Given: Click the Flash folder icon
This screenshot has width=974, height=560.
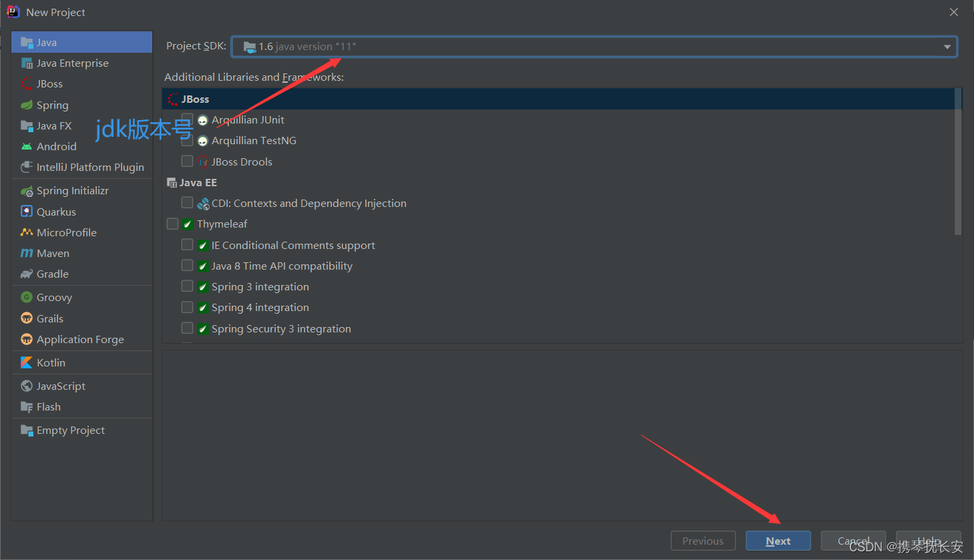Looking at the screenshot, I should point(27,407).
